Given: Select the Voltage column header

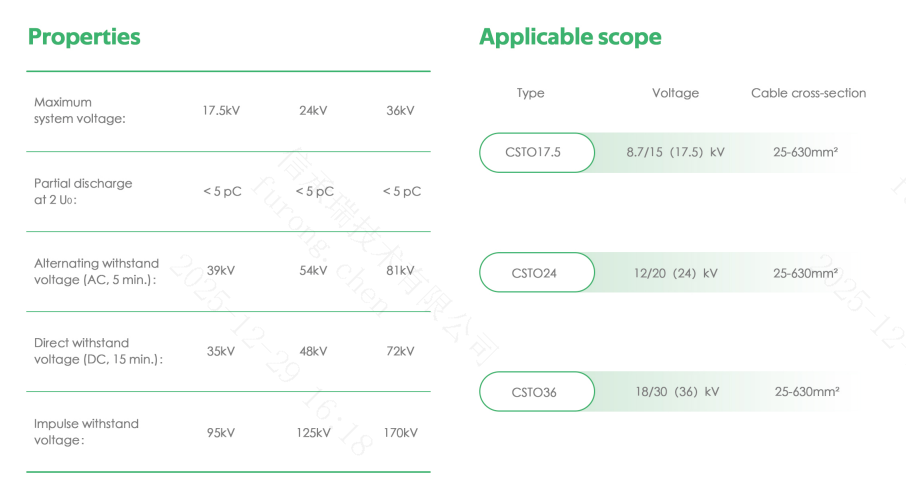Looking at the screenshot, I should coord(675,93).
